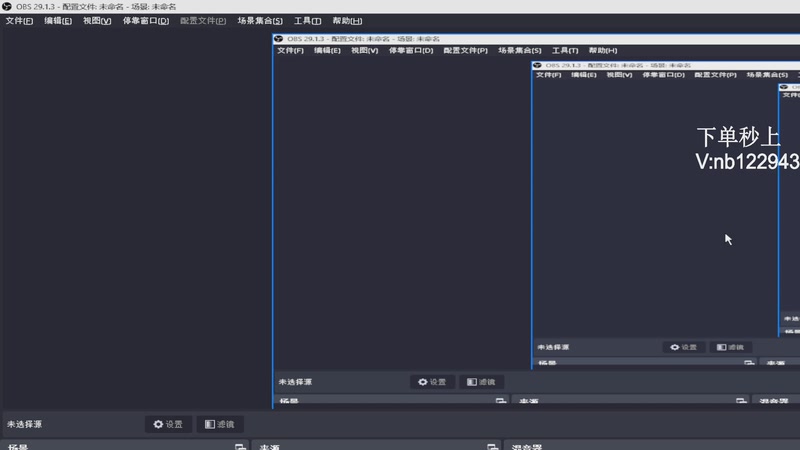800x450 pixels.
Task: Open 场景集合(S) menu in first nested window
Action: click(x=519, y=51)
